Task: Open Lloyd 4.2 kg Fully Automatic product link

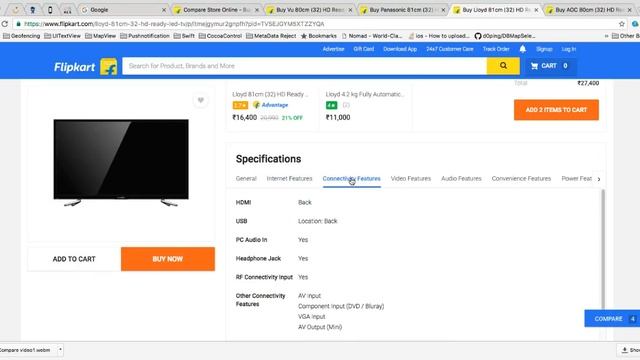Action: point(365,94)
